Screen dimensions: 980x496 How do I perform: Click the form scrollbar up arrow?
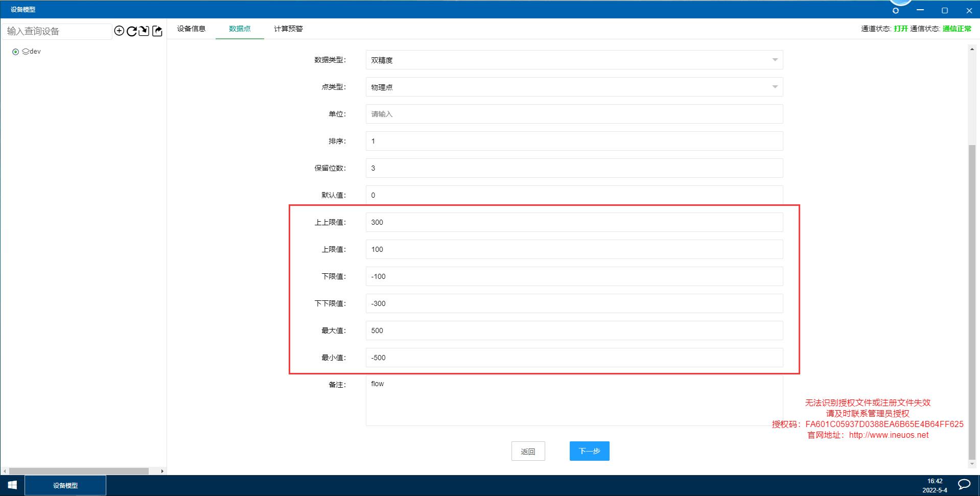[x=972, y=49]
